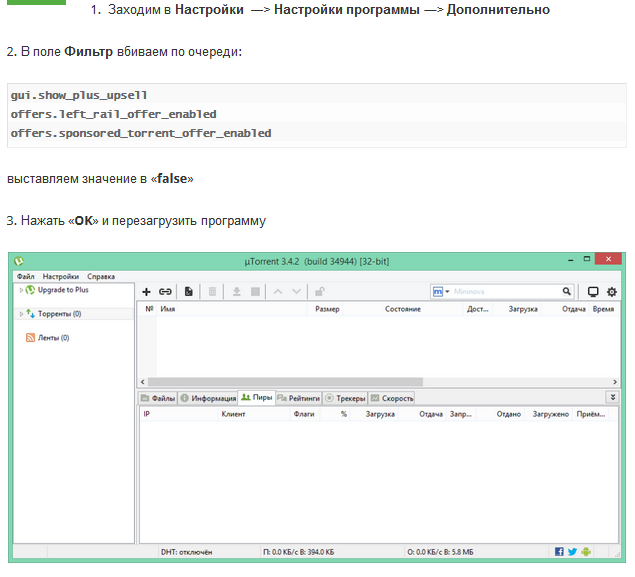This screenshot has height=577, width=635.
Task: Click the scrollbar left arrow in torrent list
Action: 143,382
